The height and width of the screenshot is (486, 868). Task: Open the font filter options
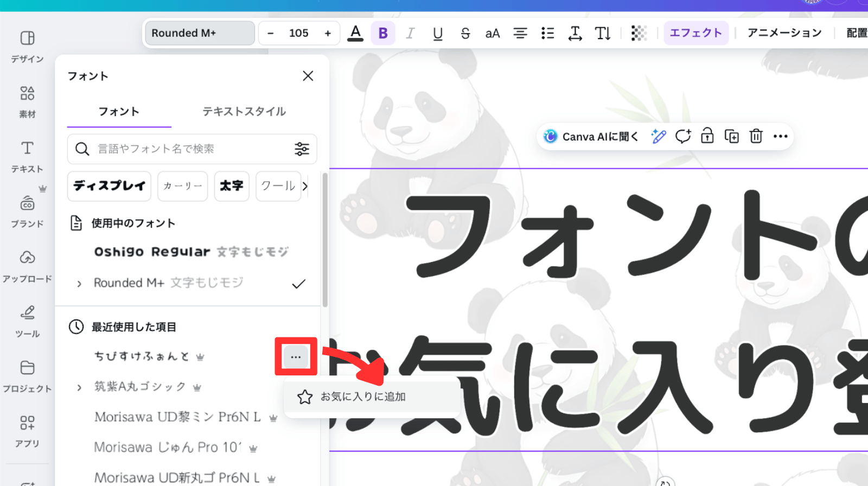(302, 149)
